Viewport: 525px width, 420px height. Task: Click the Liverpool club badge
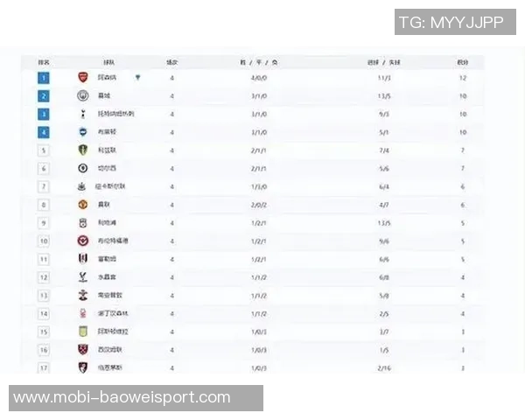click(83, 222)
